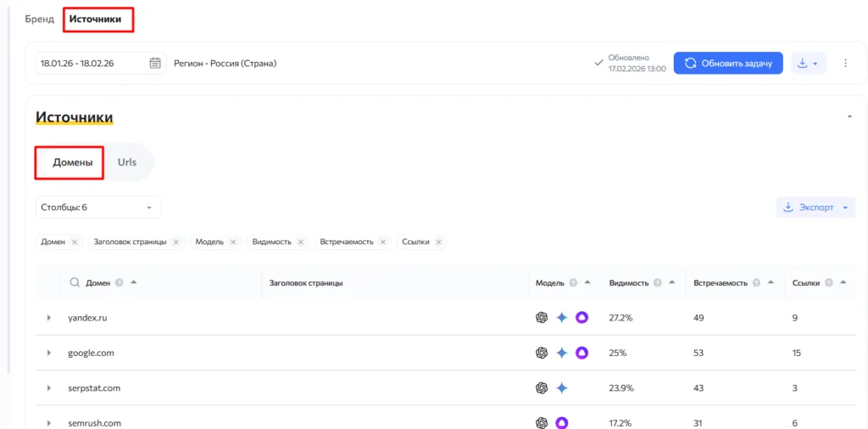Click the help icon beside Встречаемость header
The width and height of the screenshot is (868, 429).
point(757,283)
